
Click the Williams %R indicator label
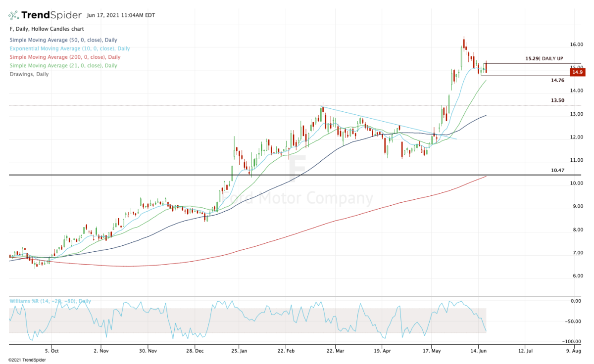click(50, 301)
